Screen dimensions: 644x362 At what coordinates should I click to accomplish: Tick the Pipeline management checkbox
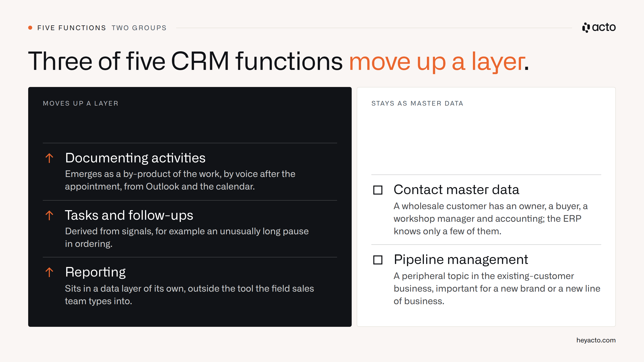(378, 260)
